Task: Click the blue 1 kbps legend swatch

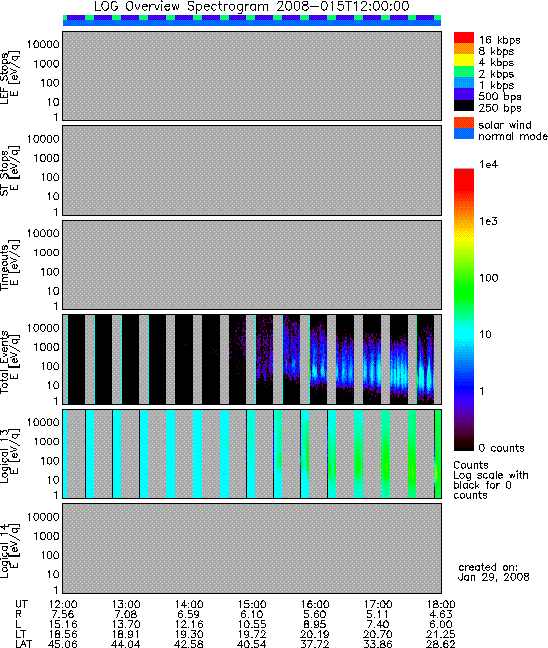Action: pyautogui.click(x=464, y=83)
